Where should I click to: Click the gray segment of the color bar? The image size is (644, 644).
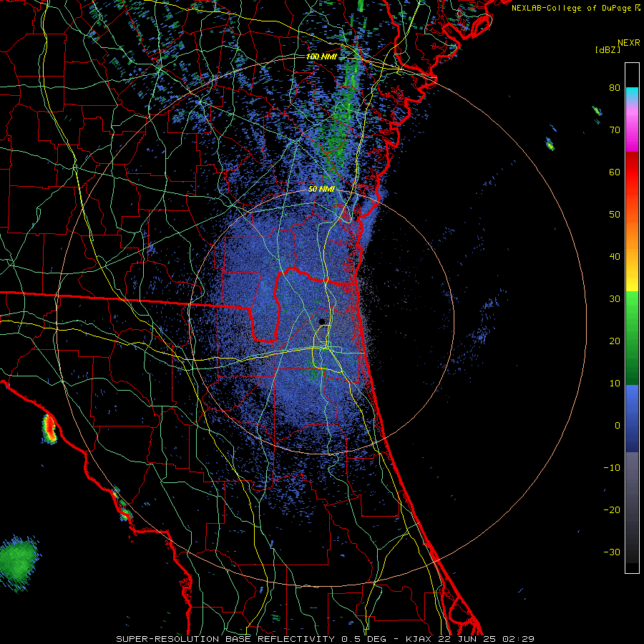(x=632, y=507)
